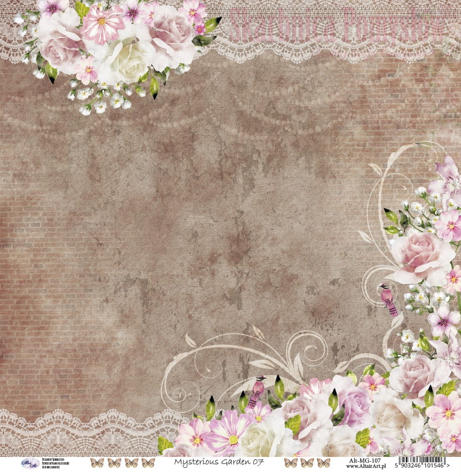Click the pink bird in the bottom bouquet
This screenshot has height=476, width=461.
257,389
